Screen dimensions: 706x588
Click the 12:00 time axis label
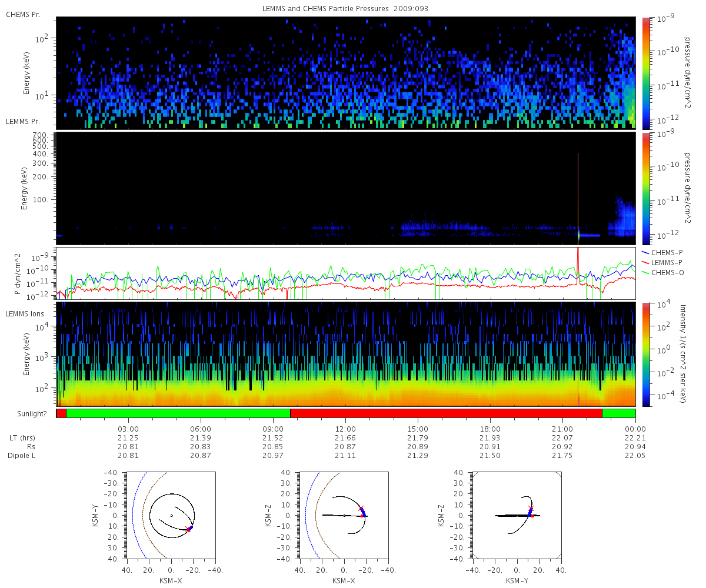[345, 429]
